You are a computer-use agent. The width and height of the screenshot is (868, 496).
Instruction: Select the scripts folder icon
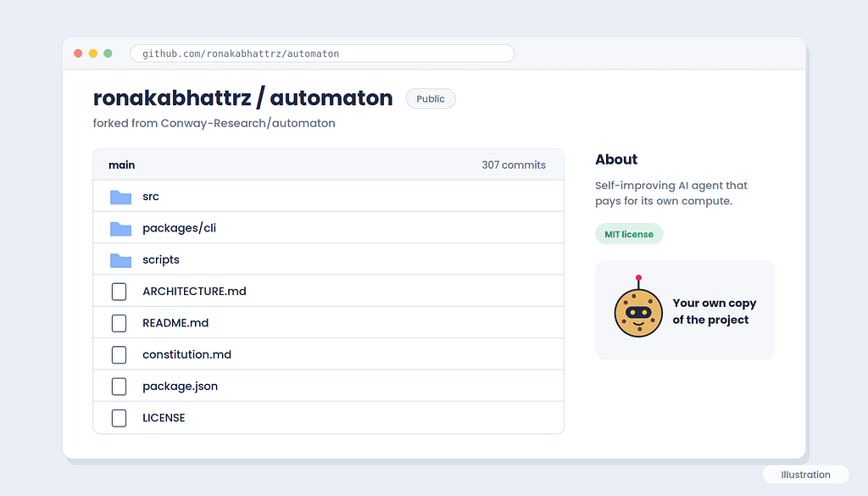click(120, 260)
